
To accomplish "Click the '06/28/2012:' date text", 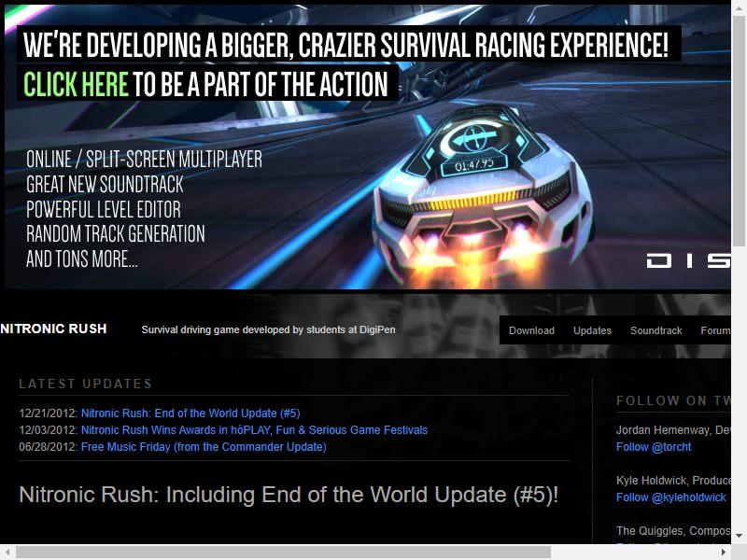I will point(49,447).
